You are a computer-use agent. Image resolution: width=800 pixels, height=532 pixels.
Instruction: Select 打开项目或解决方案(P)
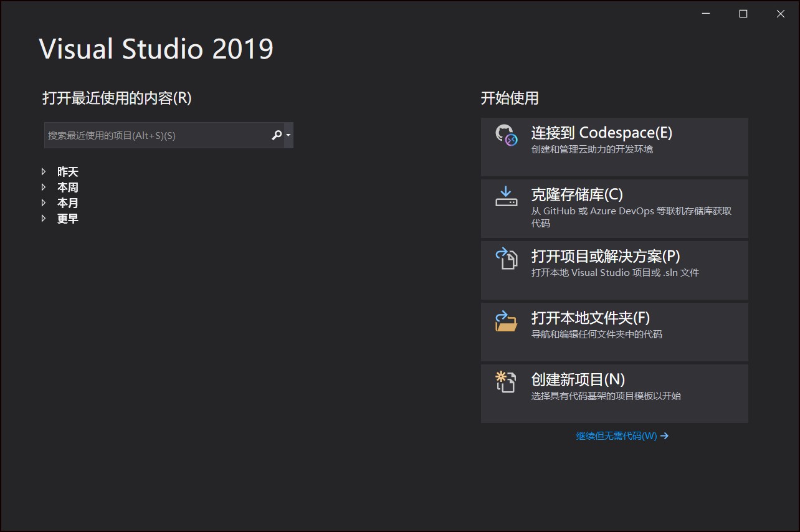click(x=614, y=269)
